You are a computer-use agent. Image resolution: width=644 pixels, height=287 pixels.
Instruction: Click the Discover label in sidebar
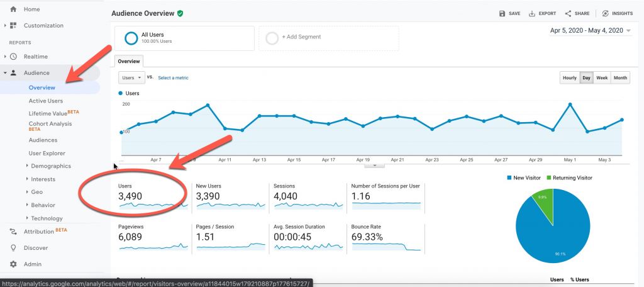point(36,248)
